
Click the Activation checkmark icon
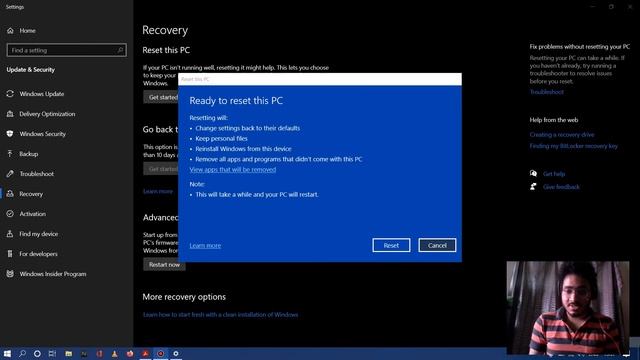[x=10, y=214]
